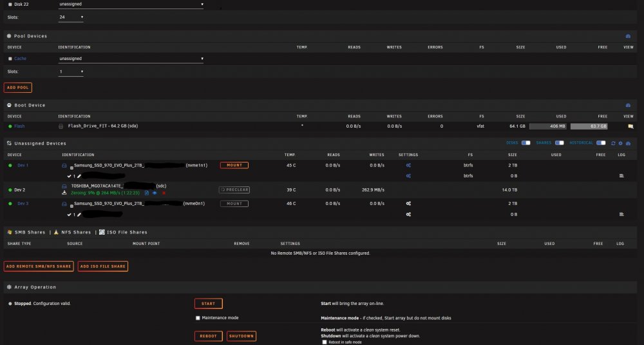Open the Dev 1 device link
This screenshot has height=345, width=644.
click(23, 165)
